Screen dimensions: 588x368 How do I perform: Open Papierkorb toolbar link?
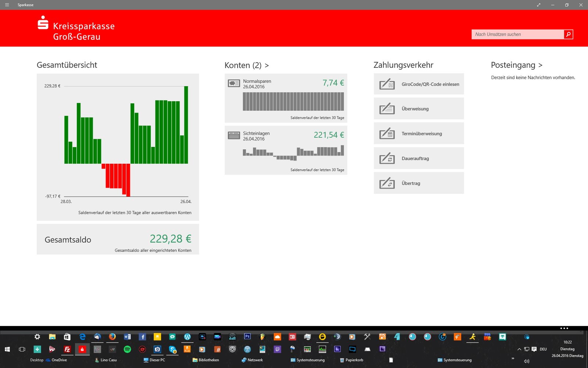pyautogui.click(x=352, y=360)
